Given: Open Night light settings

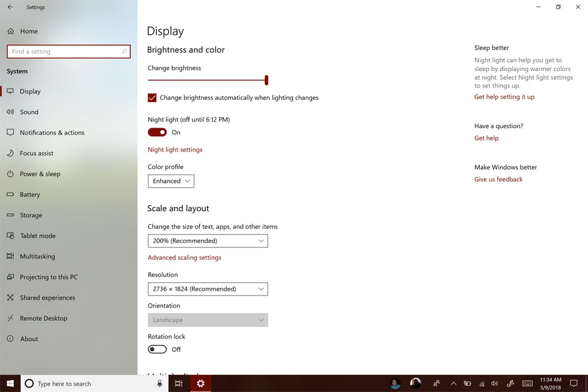Looking at the screenshot, I should (x=175, y=149).
